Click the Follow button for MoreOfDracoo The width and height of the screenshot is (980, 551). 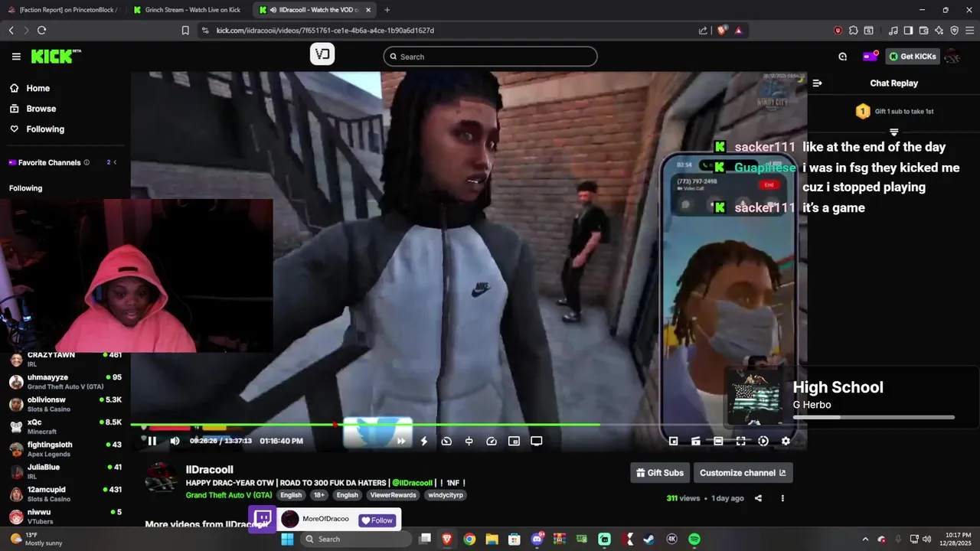(377, 520)
